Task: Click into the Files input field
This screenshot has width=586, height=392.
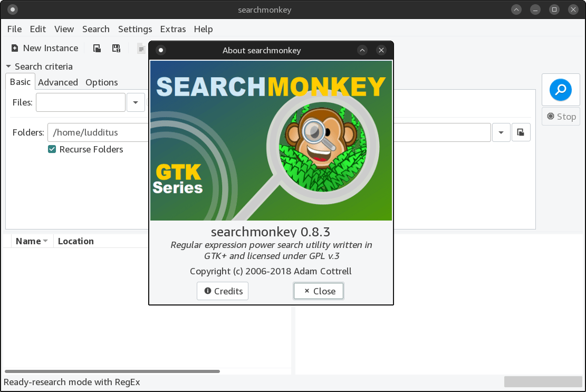Action: click(x=80, y=102)
